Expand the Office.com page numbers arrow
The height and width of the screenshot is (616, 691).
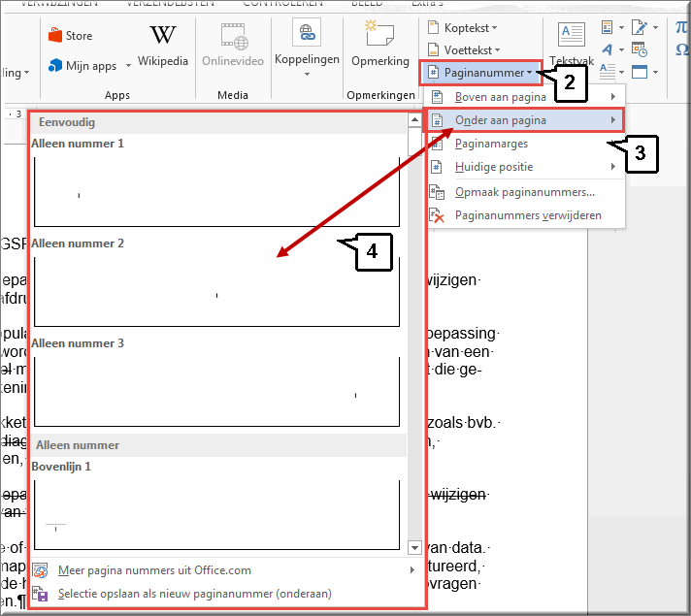point(412,570)
